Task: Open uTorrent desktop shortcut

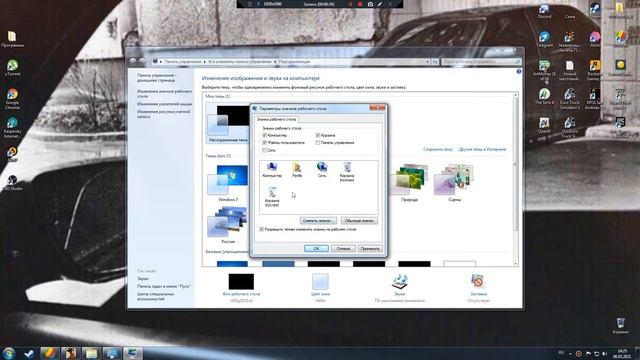Action: click(12, 68)
